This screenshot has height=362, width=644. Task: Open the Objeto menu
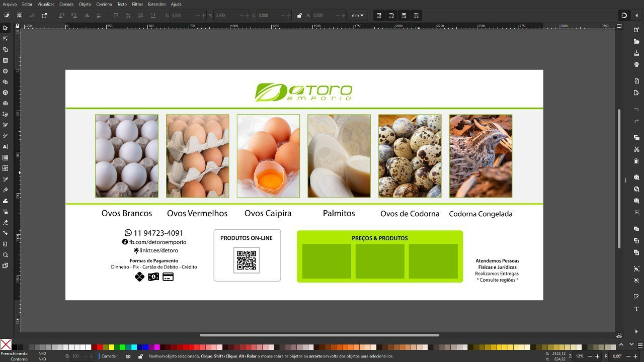(85, 4)
